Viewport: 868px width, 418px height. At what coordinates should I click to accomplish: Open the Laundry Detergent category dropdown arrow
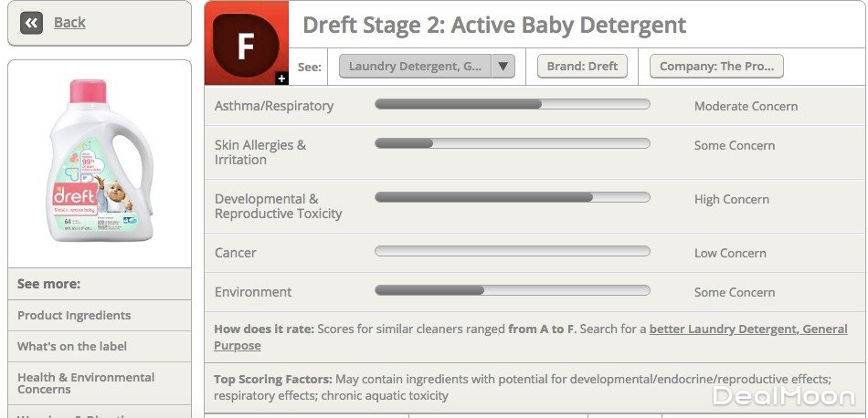click(x=504, y=67)
